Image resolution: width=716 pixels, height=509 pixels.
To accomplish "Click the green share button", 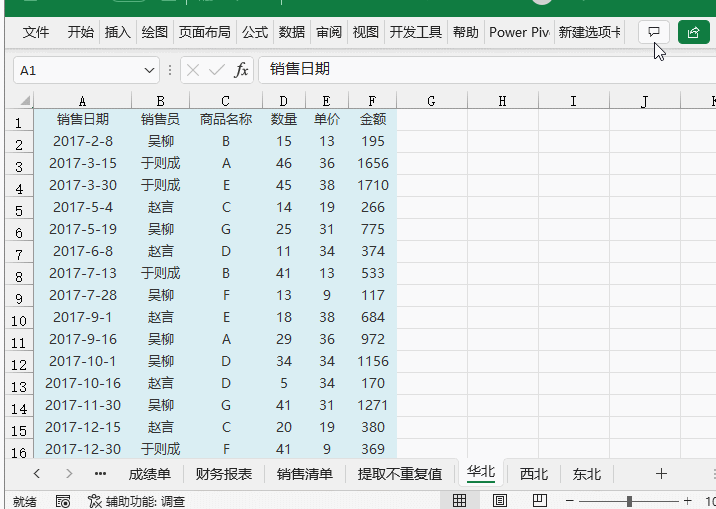I will click(693, 32).
